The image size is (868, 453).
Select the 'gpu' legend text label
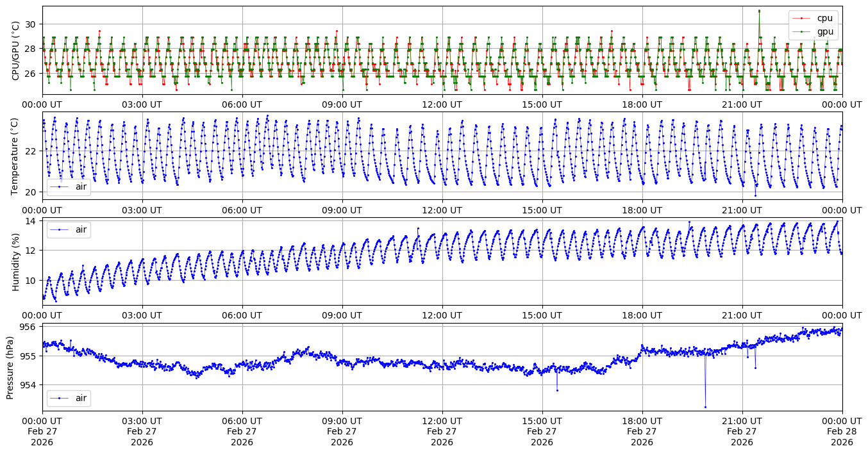pyautogui.click(x=825, y=31)
